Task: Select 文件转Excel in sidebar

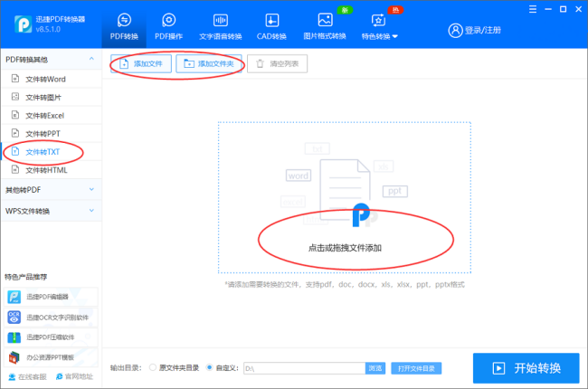Action: tap(52, 116)
